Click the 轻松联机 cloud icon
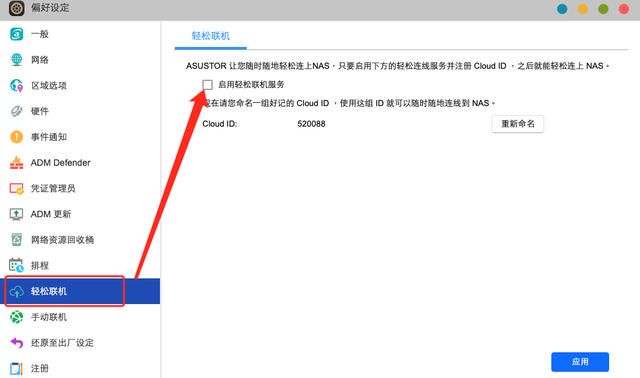 16,291
